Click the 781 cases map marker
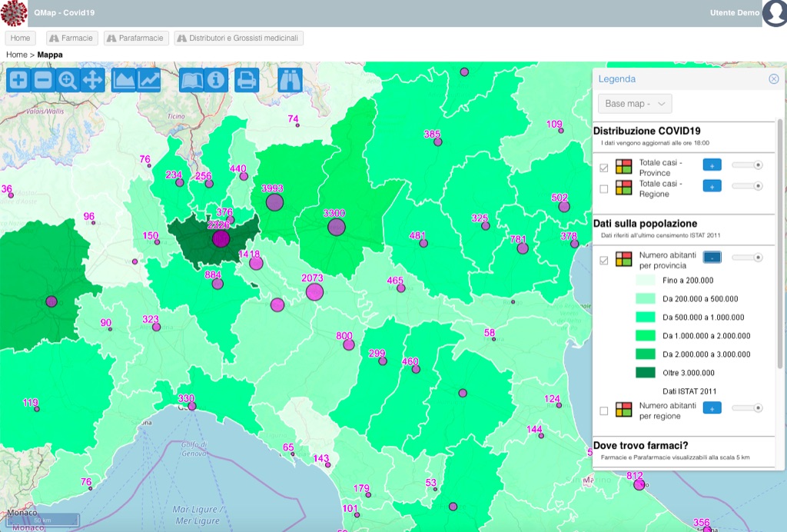The image size is (787, 532). [x=523, y=248]
